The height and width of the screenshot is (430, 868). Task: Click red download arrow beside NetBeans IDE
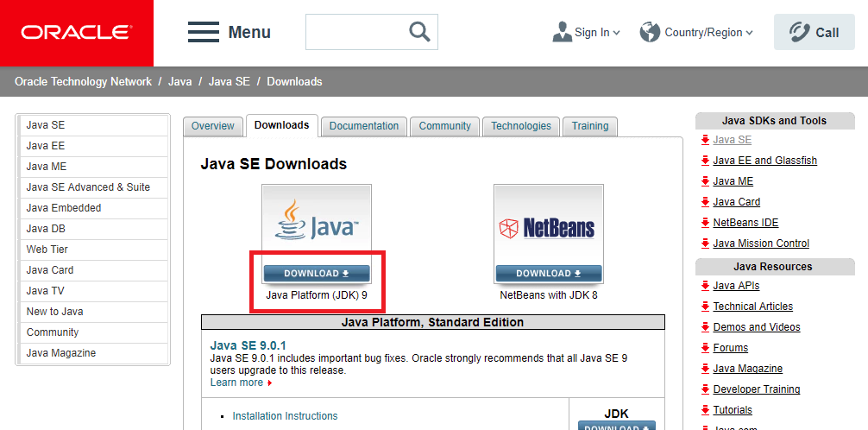pos(705,223)
